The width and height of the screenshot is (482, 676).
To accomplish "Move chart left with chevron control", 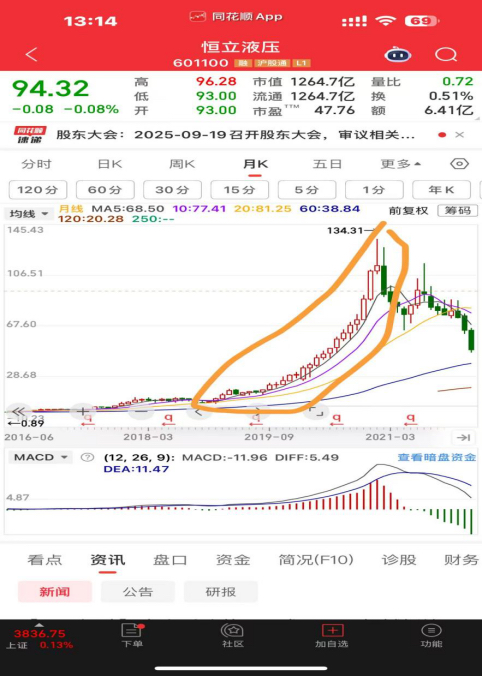I will (x=199, y=412).
